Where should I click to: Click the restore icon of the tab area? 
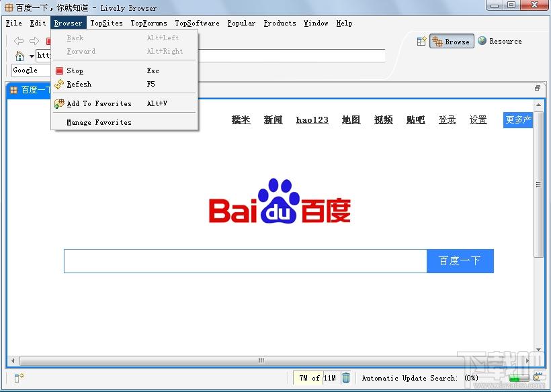538,88
